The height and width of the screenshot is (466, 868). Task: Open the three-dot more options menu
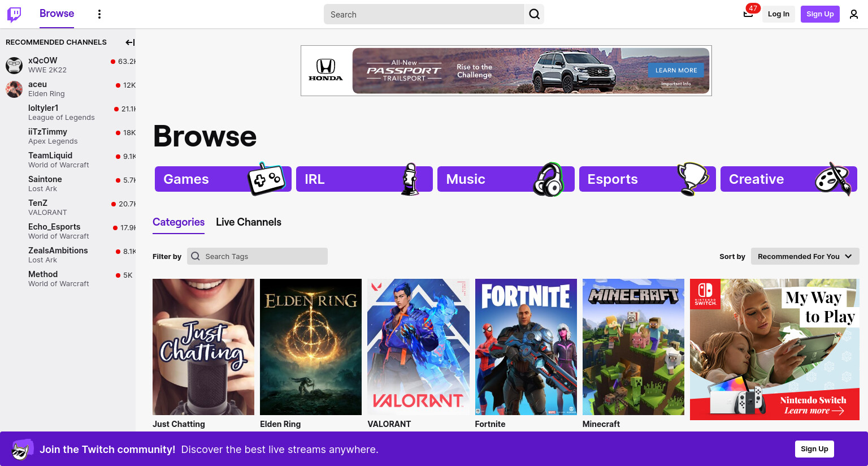[99, 14]
